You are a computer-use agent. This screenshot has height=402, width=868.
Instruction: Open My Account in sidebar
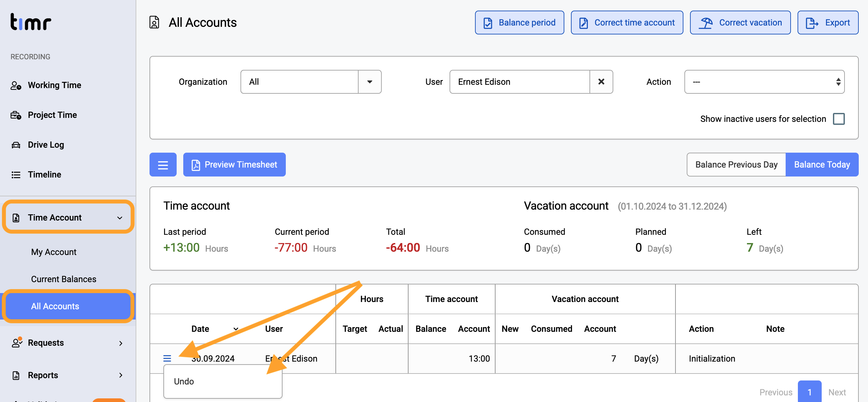click(x=54, y=252)
